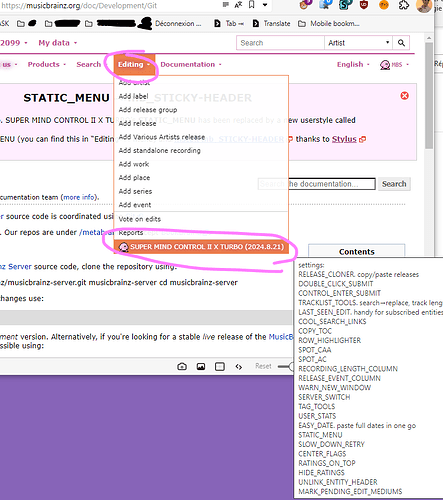This screenshot has width=443, height=500.
Task: Open the Documentation menu
Action: tap(191, 64)
